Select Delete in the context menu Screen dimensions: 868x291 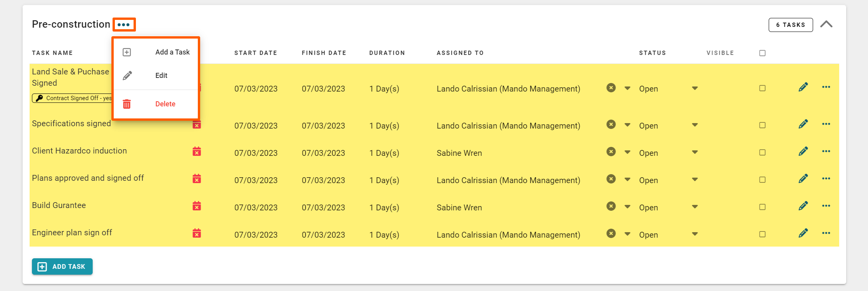point(165,104)
